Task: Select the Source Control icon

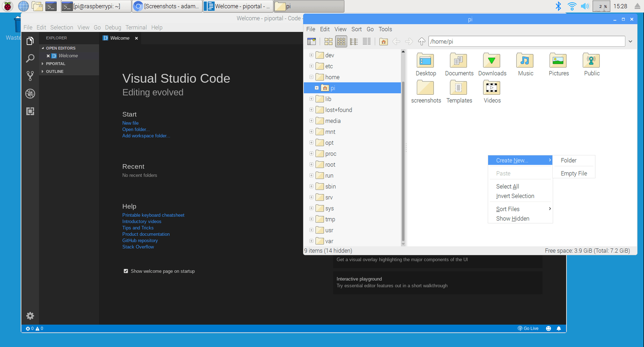Action: [x=30, y=76]
